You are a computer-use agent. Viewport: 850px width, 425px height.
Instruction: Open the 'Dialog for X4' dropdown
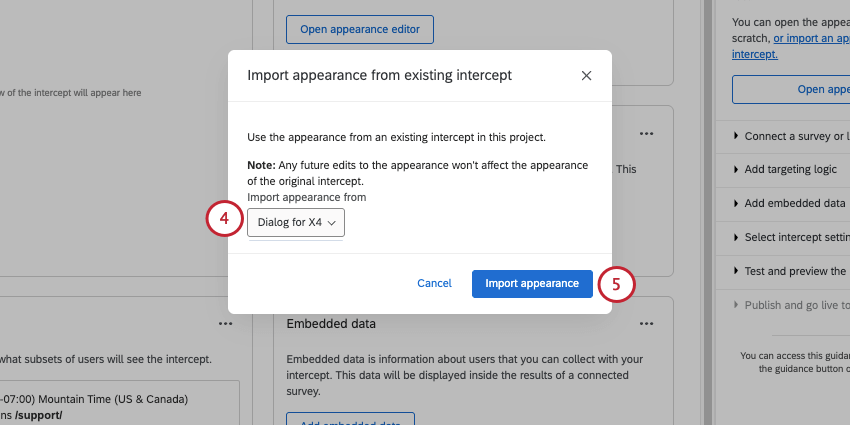pyautogui.click(x=296, y=223)
